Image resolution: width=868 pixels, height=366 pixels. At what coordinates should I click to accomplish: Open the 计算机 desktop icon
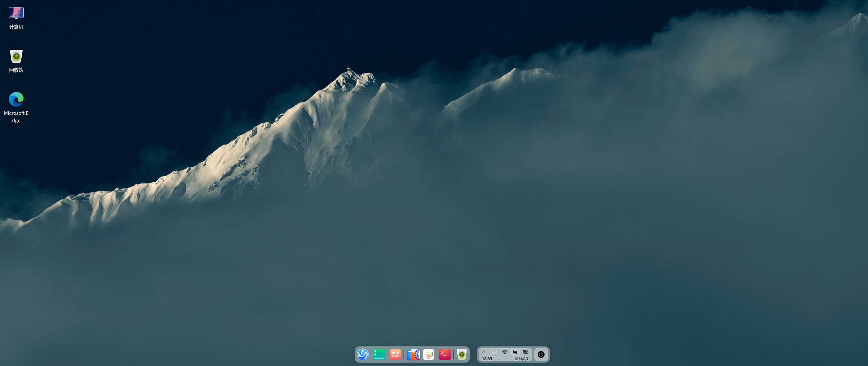(x=16, y=13)
